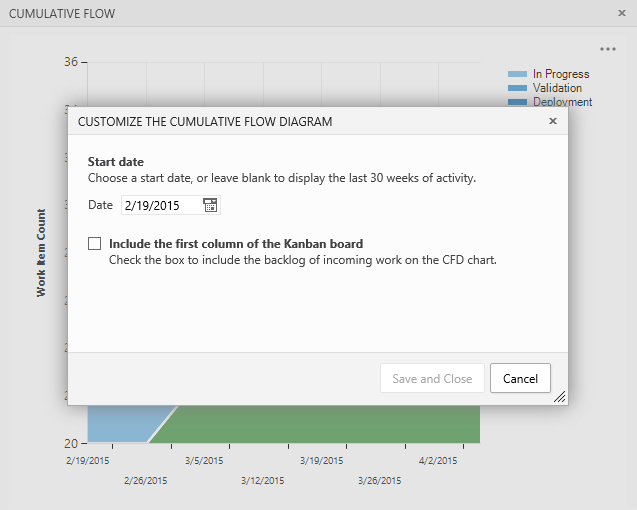The height and width of the screenshot is (510, 637).
Task: Open the calendar date picker icon
Action: 210,205
